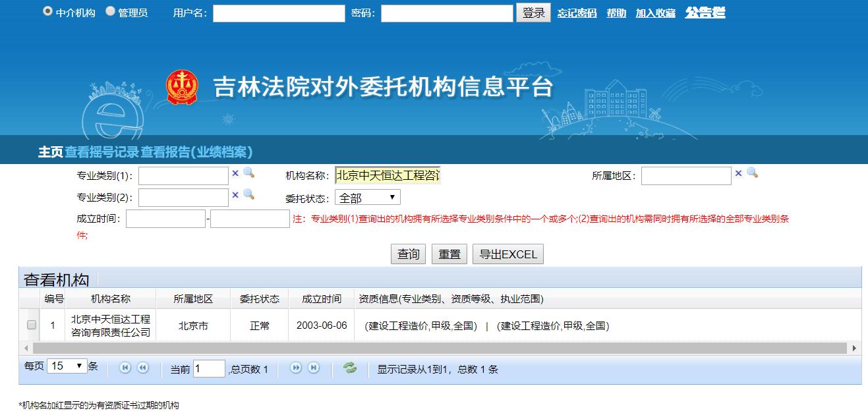
Task: Select the 中介机构 radio button
Action: pyautogui.click(x=47, y=11)
